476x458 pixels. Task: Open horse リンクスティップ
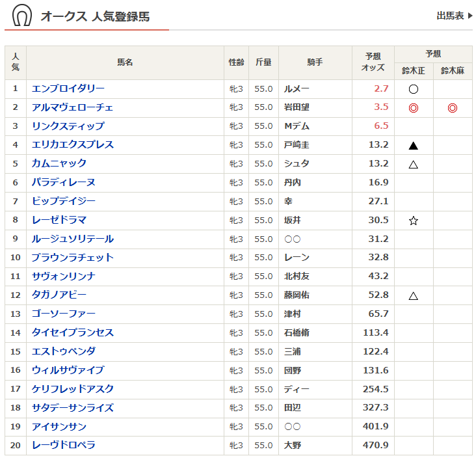coord(68,126)
